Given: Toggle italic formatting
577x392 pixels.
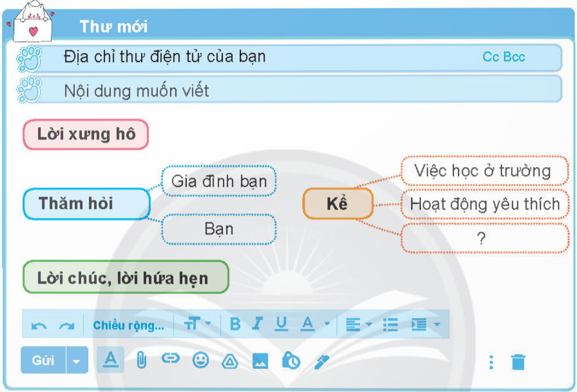Looking at the screenshot, I should [257, 324].
